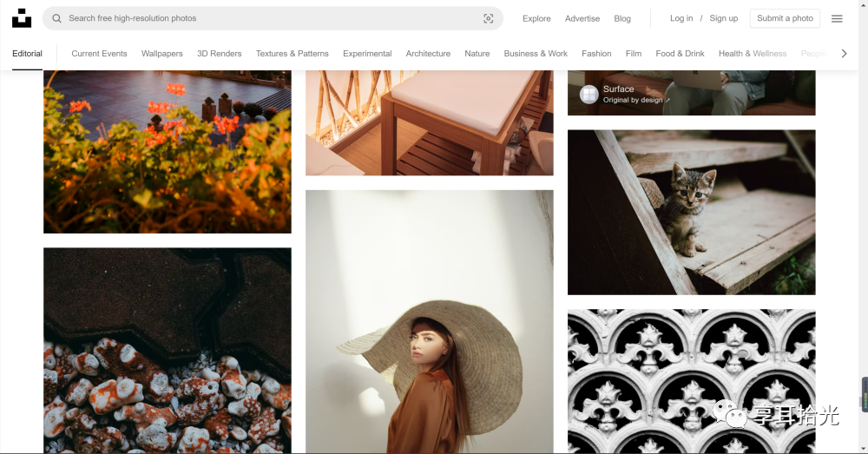Open the woman in straw hat photo

point(429,322)
